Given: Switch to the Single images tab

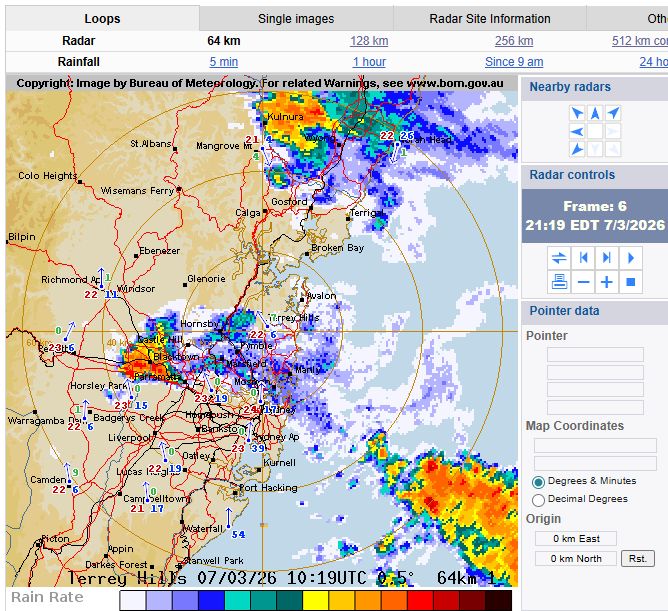Looking at the screenshot, I should click(296, 19).
